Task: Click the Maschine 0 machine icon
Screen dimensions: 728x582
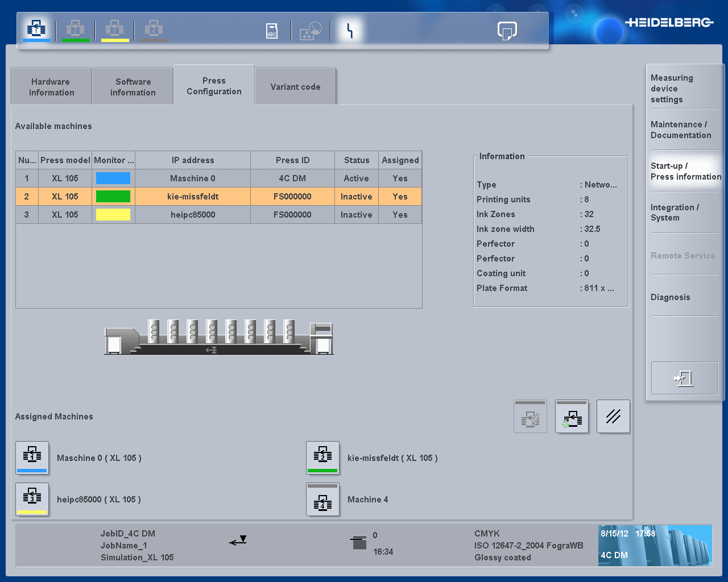Action: click(x=32, y=458)
